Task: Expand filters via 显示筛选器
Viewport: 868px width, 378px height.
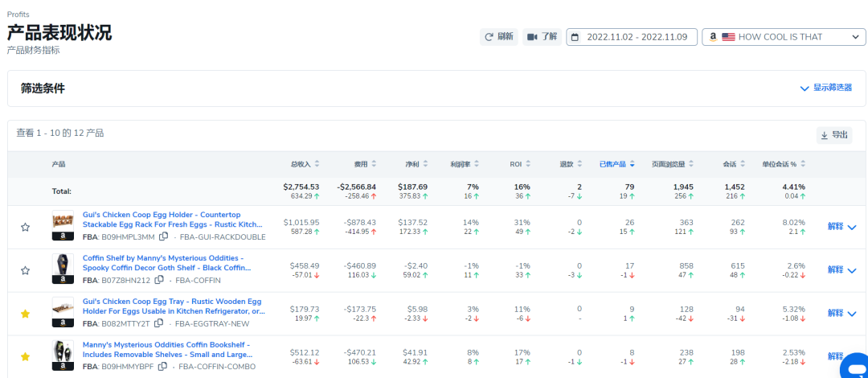Action: coord(825,88)
